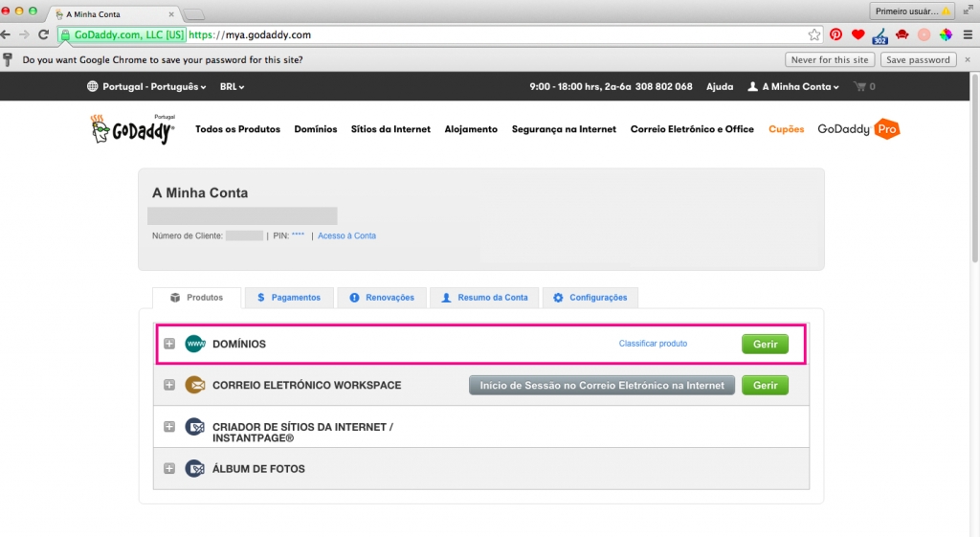
Task: Click the pink round extension icon
Action: pyautogui.click(x=924, y=35)
